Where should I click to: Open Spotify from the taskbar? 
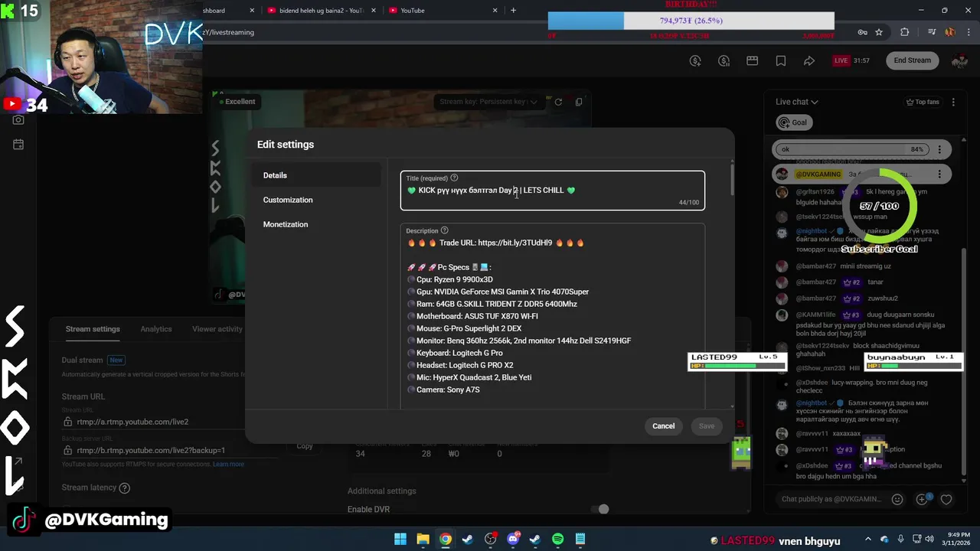pos(558,540)
